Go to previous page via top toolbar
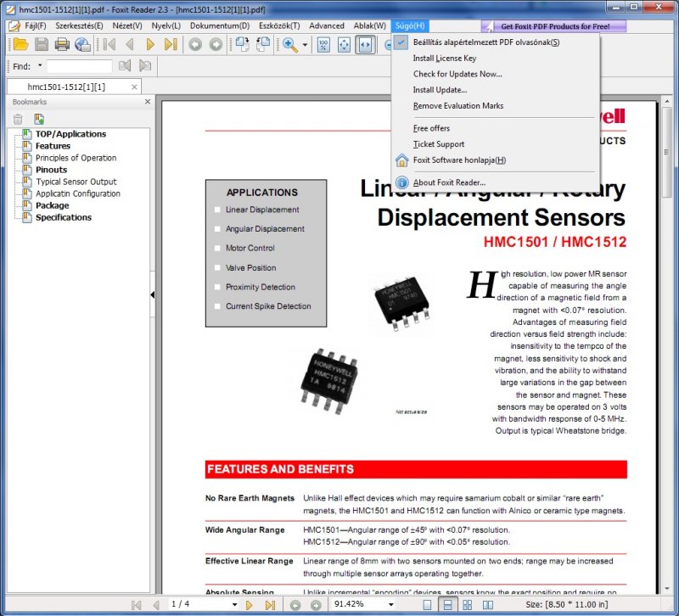Screen dimensions: 679x616 (x=130, y=45)
